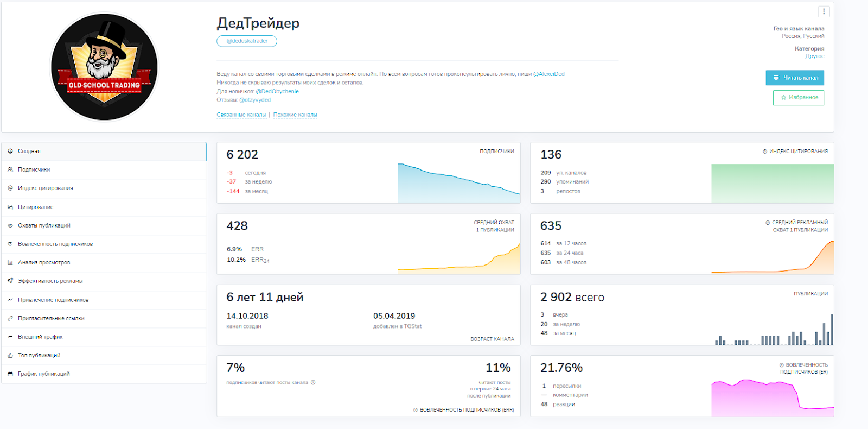This screenshot has height=429, width=868.
Task: Click the Другое category link
Action: 814,56
